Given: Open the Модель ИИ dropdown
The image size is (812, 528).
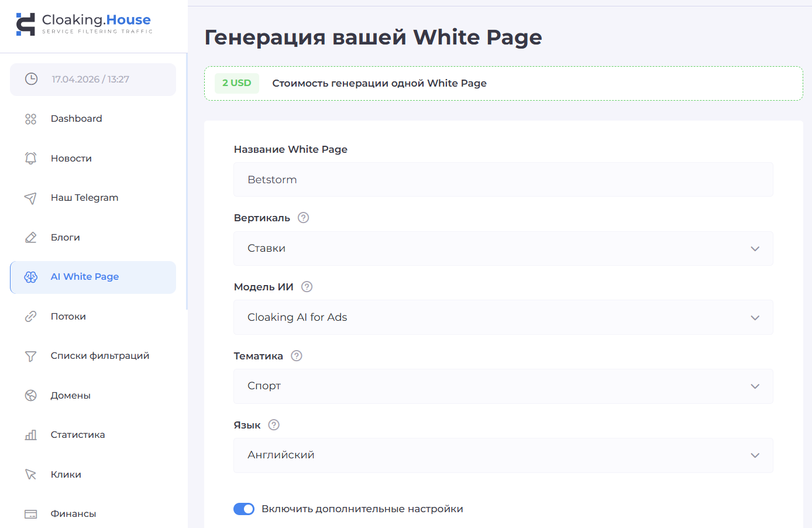Looking at the screenshot, I should click(x=503, y=317).
